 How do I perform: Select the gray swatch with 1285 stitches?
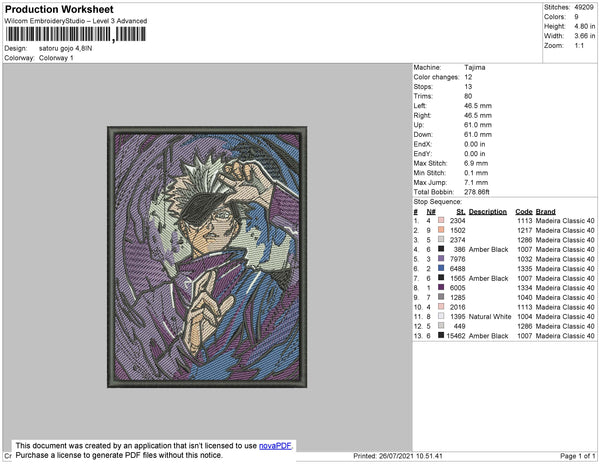tap(441, 297)
